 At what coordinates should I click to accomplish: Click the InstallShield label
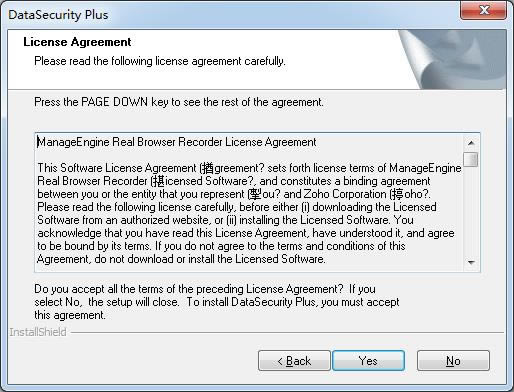(38, 332)
